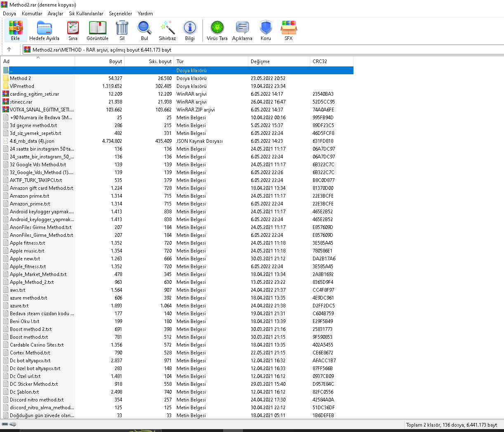Select 4.6_mb_data (4).json file icon
The height and width of the screenshot is (432, 504).
coord(6,141)
